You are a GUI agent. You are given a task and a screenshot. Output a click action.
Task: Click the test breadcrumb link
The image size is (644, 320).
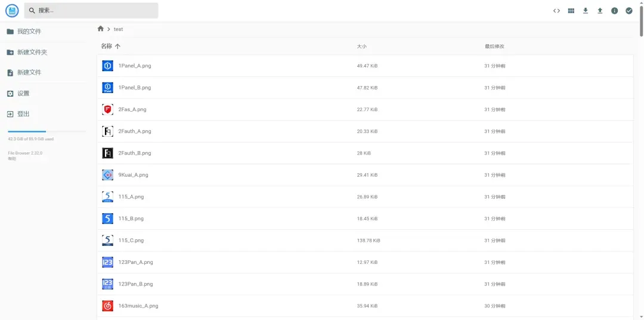pyautogui.click(x=118, y=29)
